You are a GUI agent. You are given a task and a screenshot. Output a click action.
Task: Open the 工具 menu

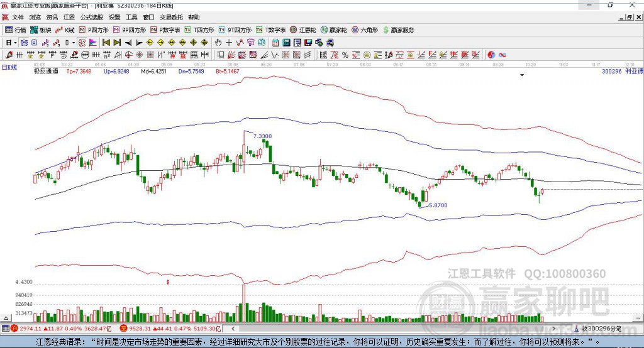click(x=131, y=17)
